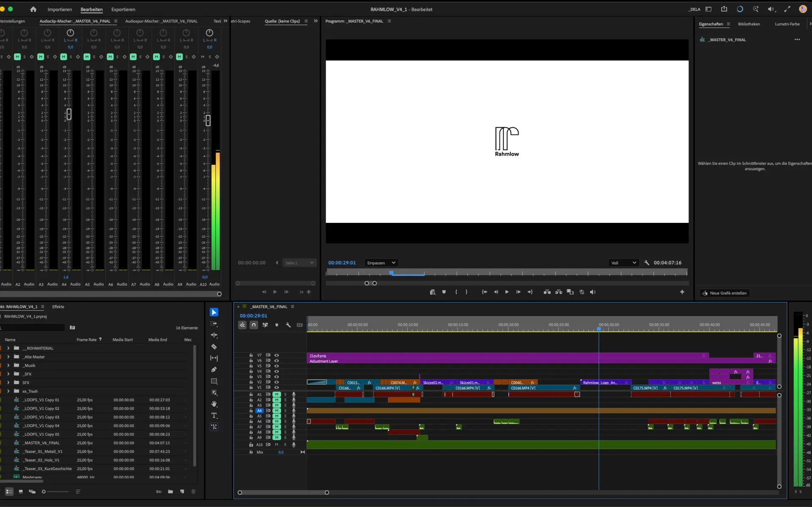Open the button editor plus in program monitor
Image resolution: width=812 pixels, height=507 pixels.
(682, 292)
